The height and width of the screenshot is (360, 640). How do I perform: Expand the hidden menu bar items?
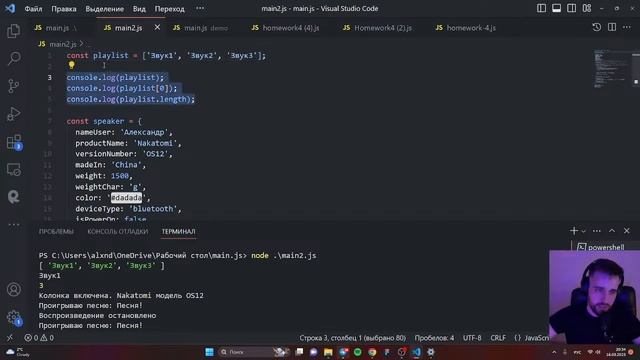click(x=200, y=8)
